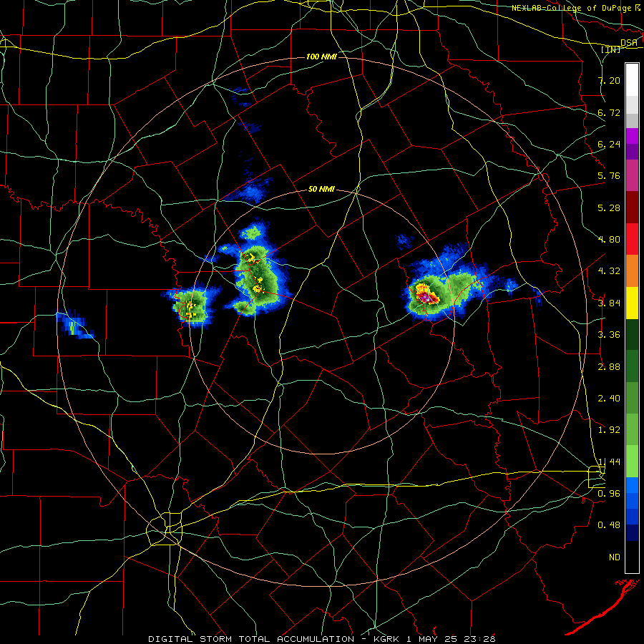This screenshot has width=644, height=644.
Task: Click the 4.80 legend value
Action: [x=609, y=240]
